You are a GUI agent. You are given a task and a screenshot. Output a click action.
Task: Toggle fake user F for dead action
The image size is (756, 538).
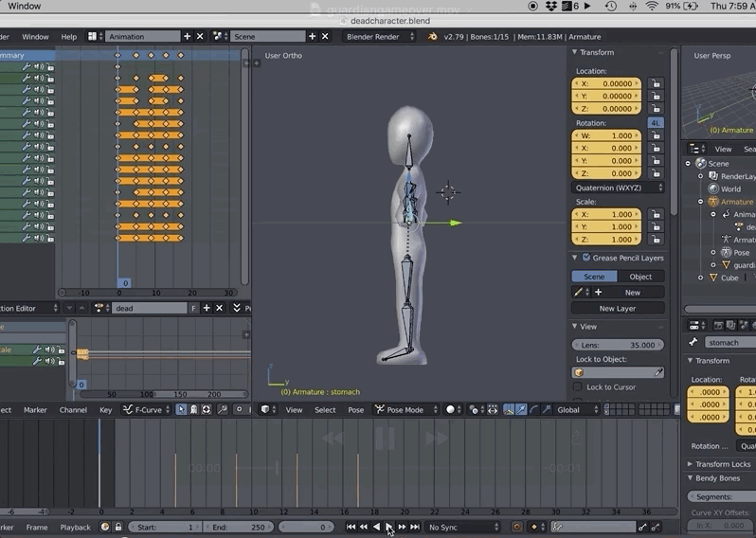[x=193, y=309]
